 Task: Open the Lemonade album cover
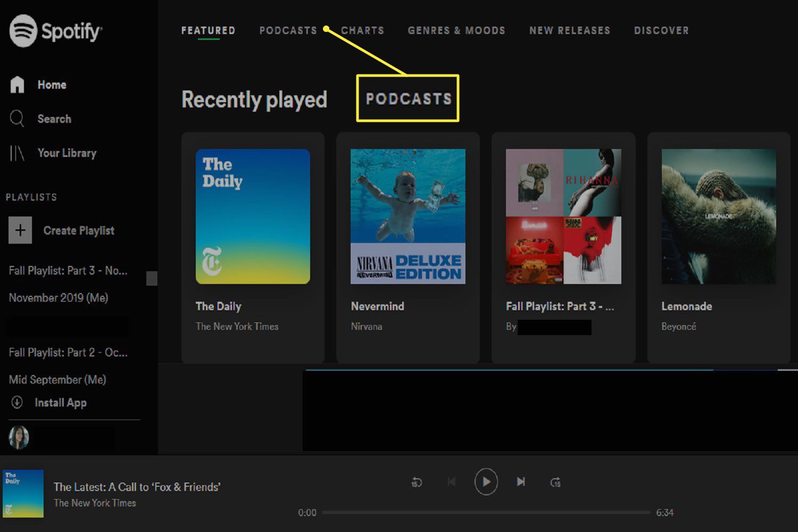[719, 217]
